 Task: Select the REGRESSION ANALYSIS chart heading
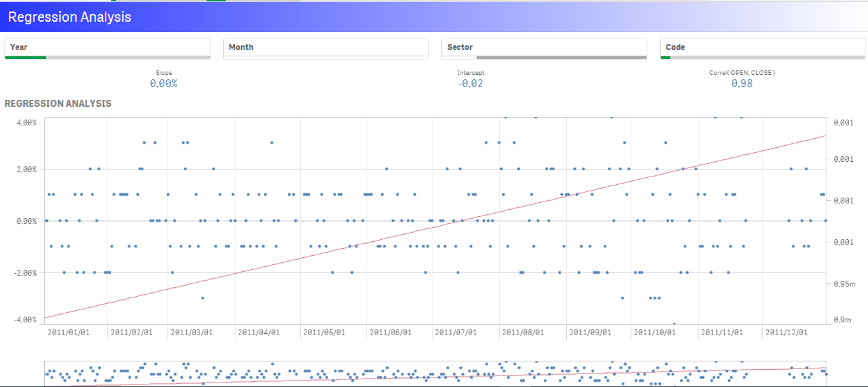coord(58,104)
